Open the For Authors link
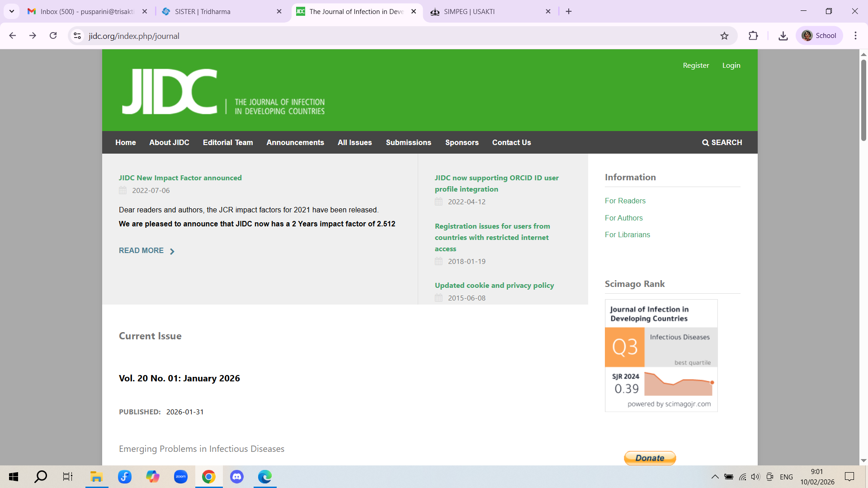 click(x=623, y=218)
